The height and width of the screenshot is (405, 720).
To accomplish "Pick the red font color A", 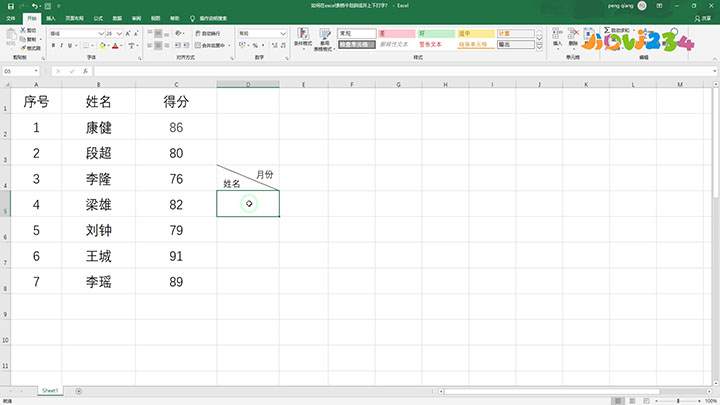I will [115, 45].
